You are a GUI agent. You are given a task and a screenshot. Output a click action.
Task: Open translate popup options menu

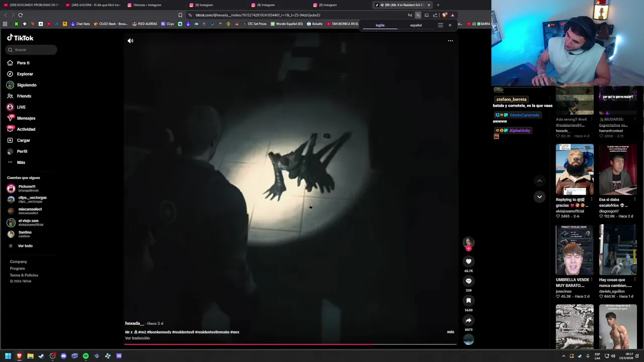[440, 25]
